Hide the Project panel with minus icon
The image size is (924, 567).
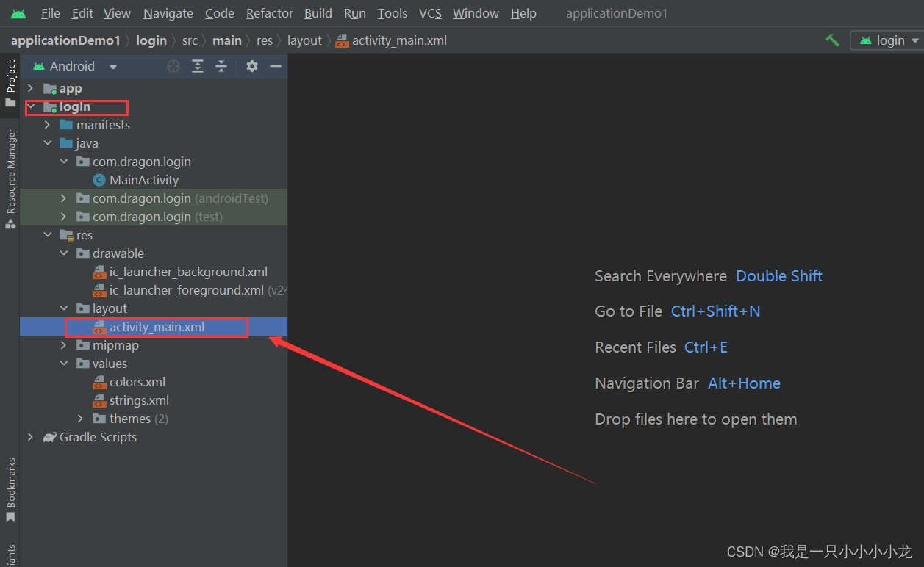(x=276, y=66)
